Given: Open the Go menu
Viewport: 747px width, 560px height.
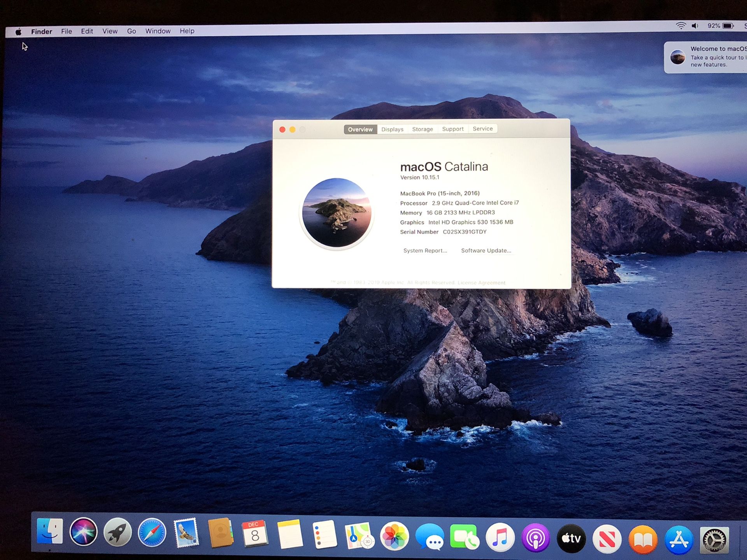Looking at the screenshot, I should pyautogui.click(x=132, y=31).
